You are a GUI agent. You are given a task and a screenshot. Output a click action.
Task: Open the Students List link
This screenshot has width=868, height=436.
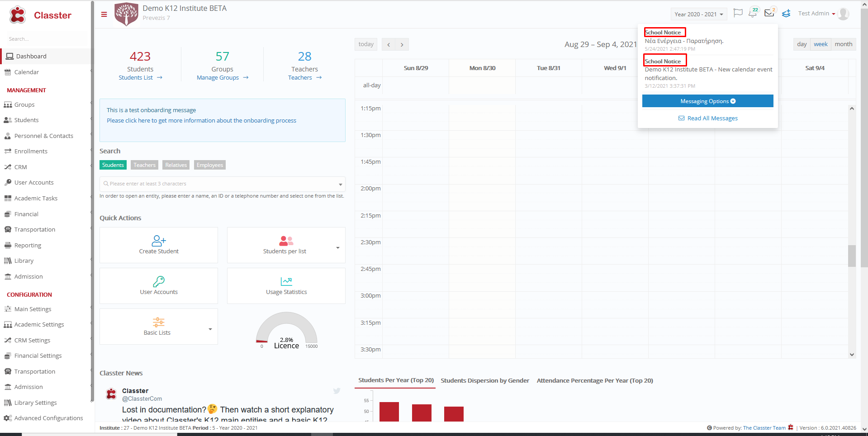point(140,78)
